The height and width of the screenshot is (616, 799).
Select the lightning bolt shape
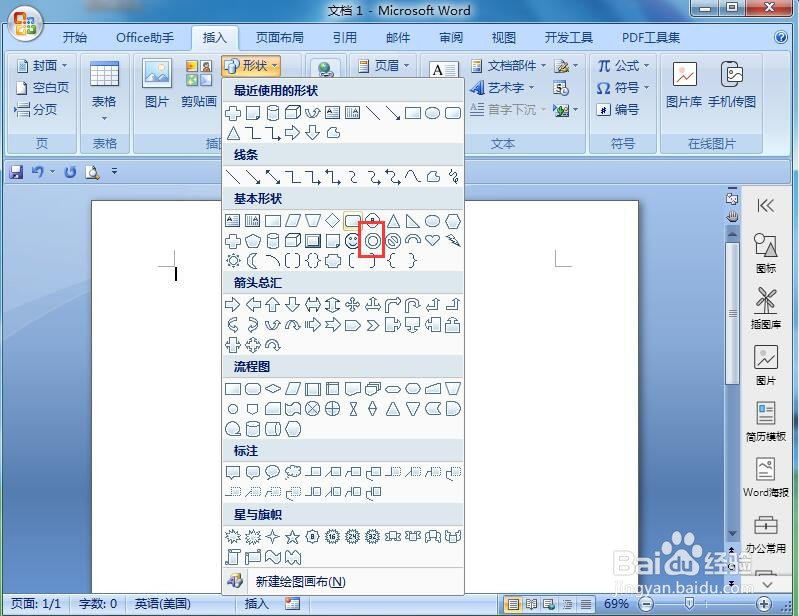[452, 240]
